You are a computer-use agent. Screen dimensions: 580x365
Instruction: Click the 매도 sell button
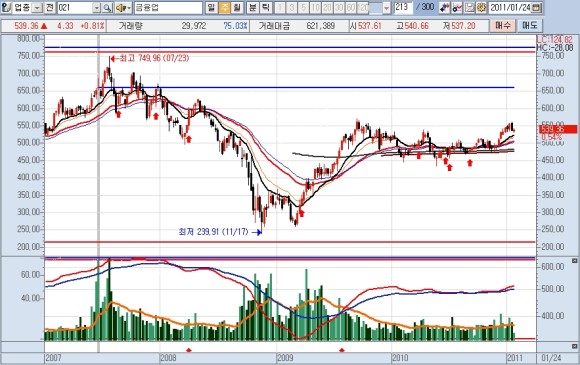pyautogui.click(x=530, y=26)
